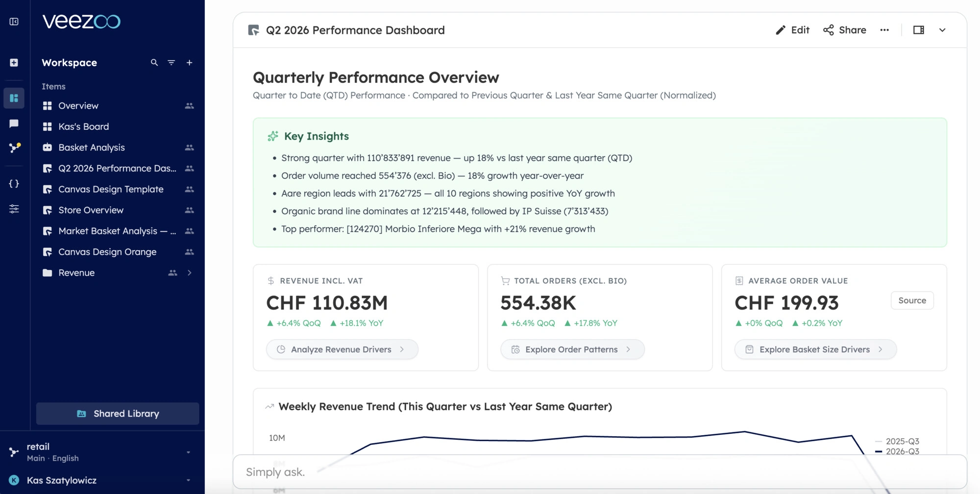Click the CHF 110.83M revenue value

coord(327,303)
